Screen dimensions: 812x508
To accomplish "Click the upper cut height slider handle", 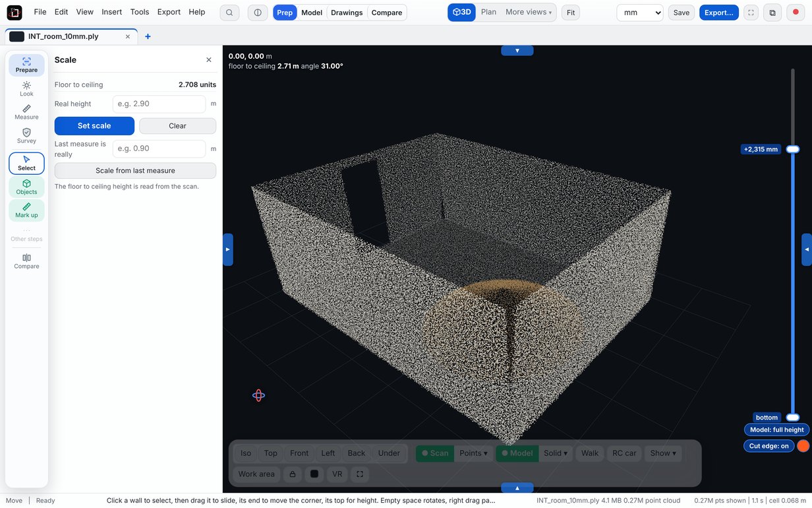I will tap(793, 149).
